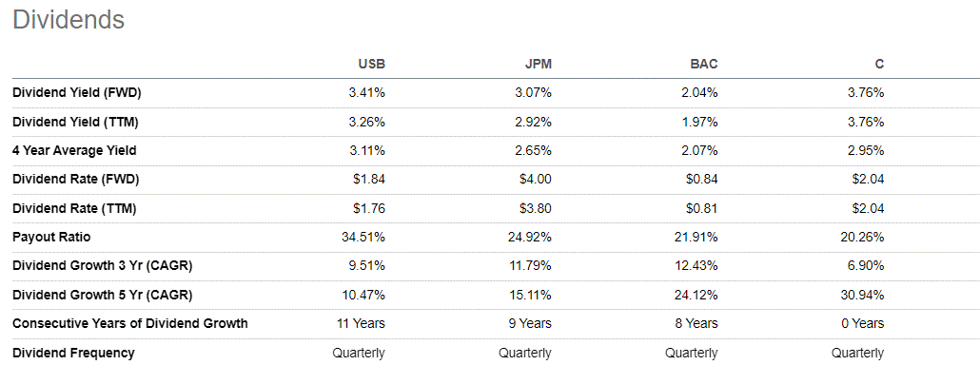Click the Dividend Rate (FWD) row label
Screen dimensions: 980x365
[75, 179]
